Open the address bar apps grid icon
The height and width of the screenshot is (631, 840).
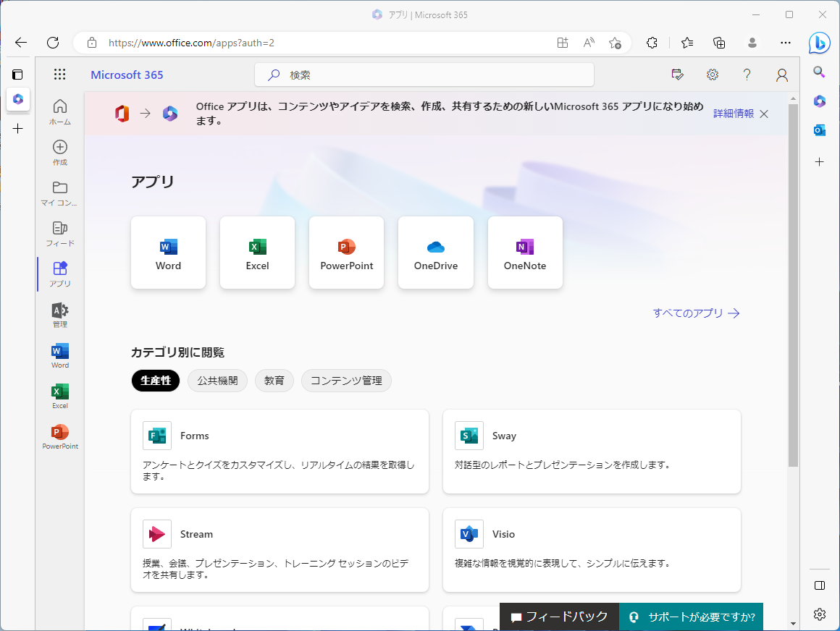tap(563, 43)
